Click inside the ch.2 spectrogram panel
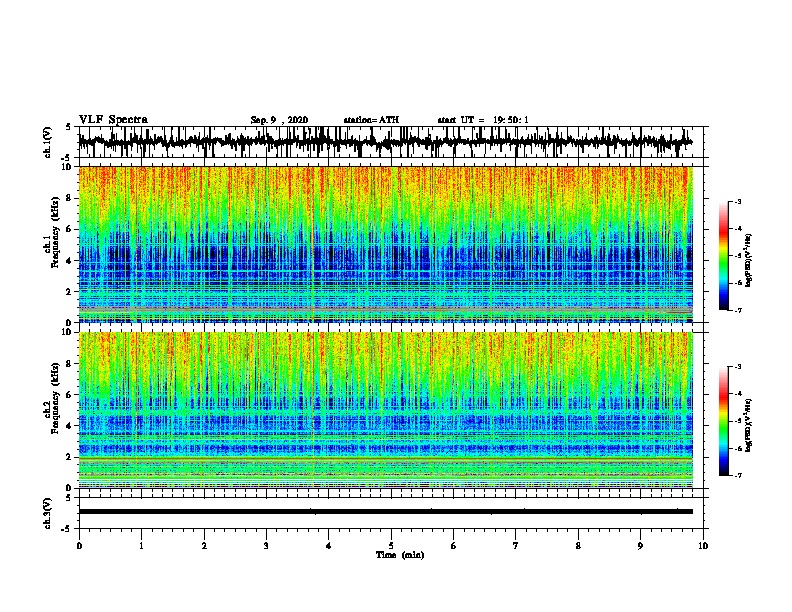This screenshot has height=612, width=792. pos(385,410)
